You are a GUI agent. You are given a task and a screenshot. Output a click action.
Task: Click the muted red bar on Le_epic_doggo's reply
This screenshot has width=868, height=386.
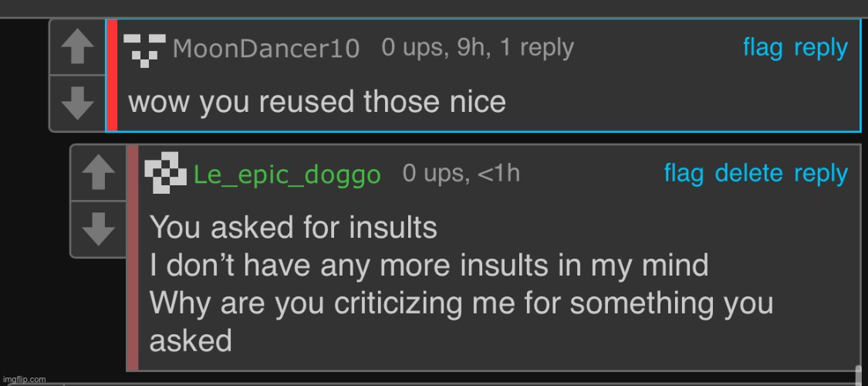[133, 257]
